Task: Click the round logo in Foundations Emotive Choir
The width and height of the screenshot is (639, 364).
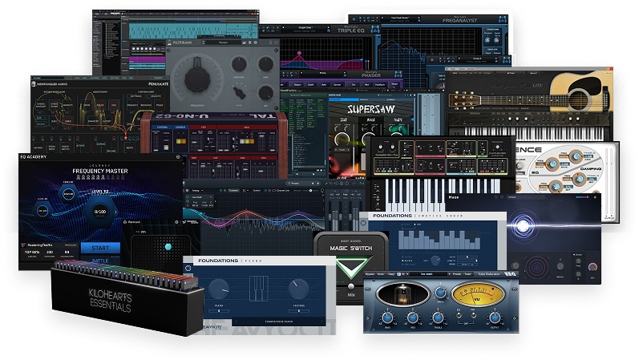Action: click(x=363, y=223)
